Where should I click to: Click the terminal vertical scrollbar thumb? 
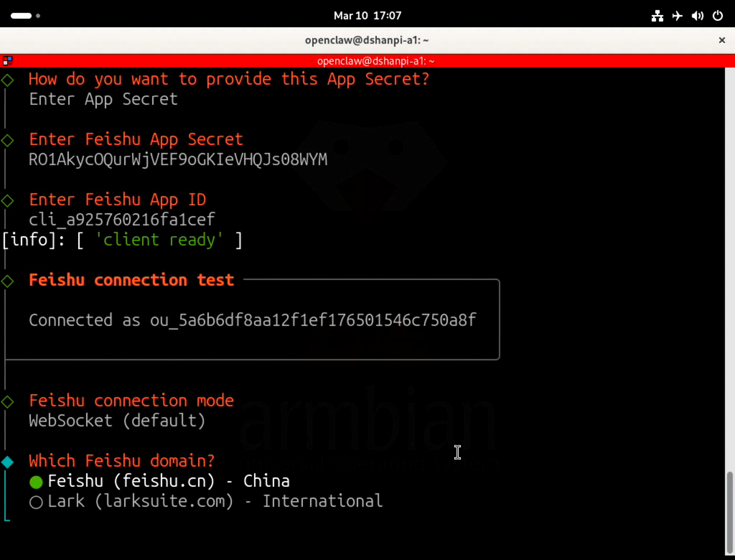click(729, 512)
